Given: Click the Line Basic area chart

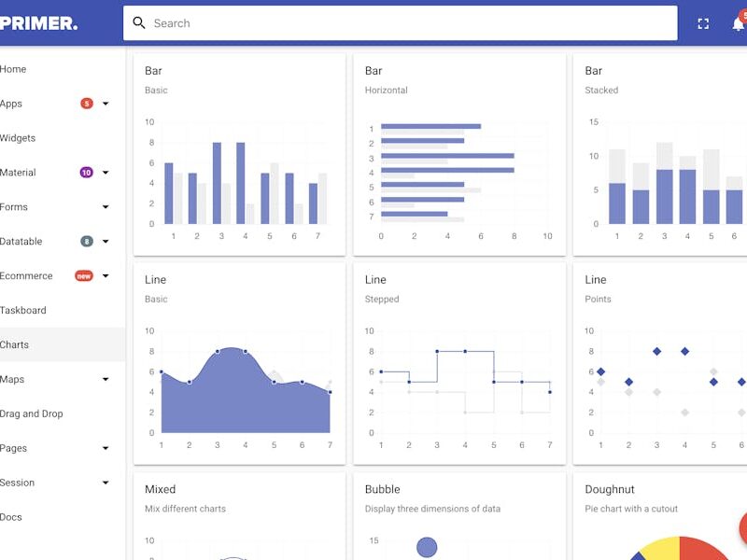Looking at the screenshot, I should coord(239,387).
